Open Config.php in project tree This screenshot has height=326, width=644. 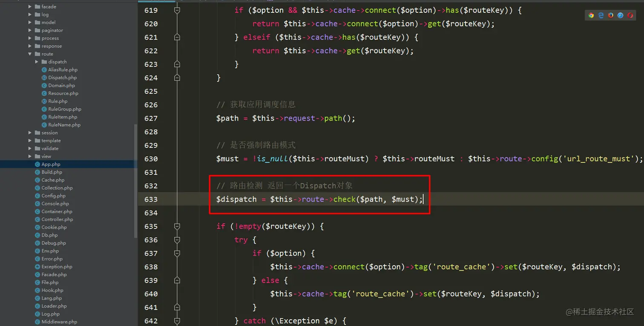(x=53, y=196)
